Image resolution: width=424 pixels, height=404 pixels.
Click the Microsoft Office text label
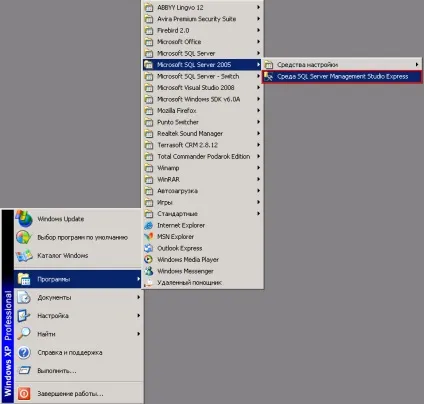(179, 42)
